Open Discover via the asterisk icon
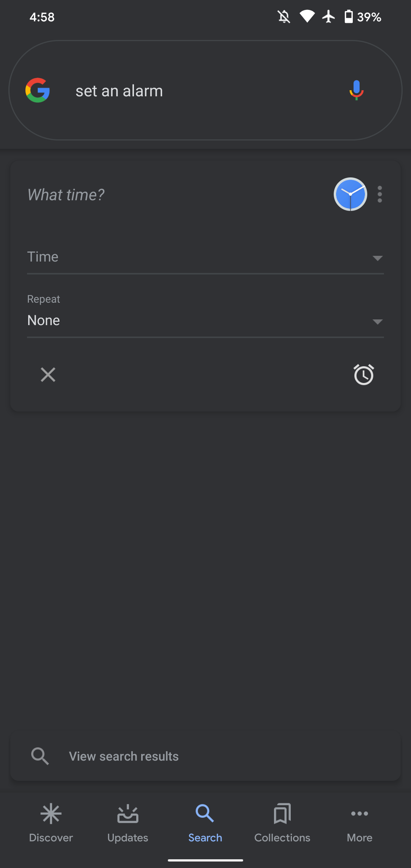The height and width of the screenshot is (868, 411). point(51,814)
